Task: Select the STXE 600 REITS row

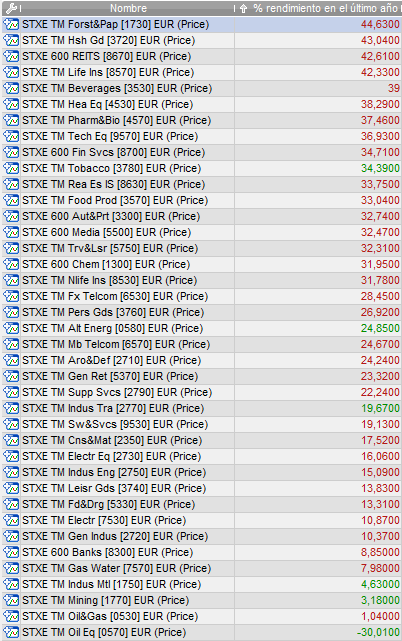Action: click(201, 56)
